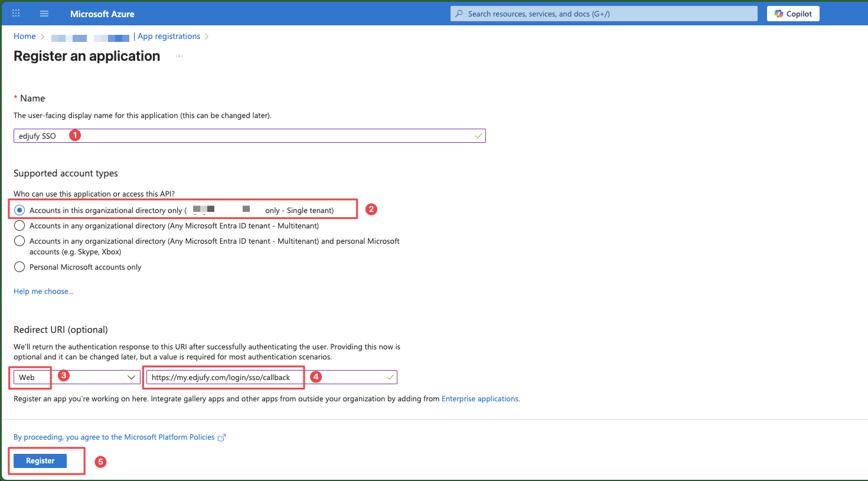Click the search magnifier in the top bar
This screenshot has height=481, width=868.
coord(459,13)
